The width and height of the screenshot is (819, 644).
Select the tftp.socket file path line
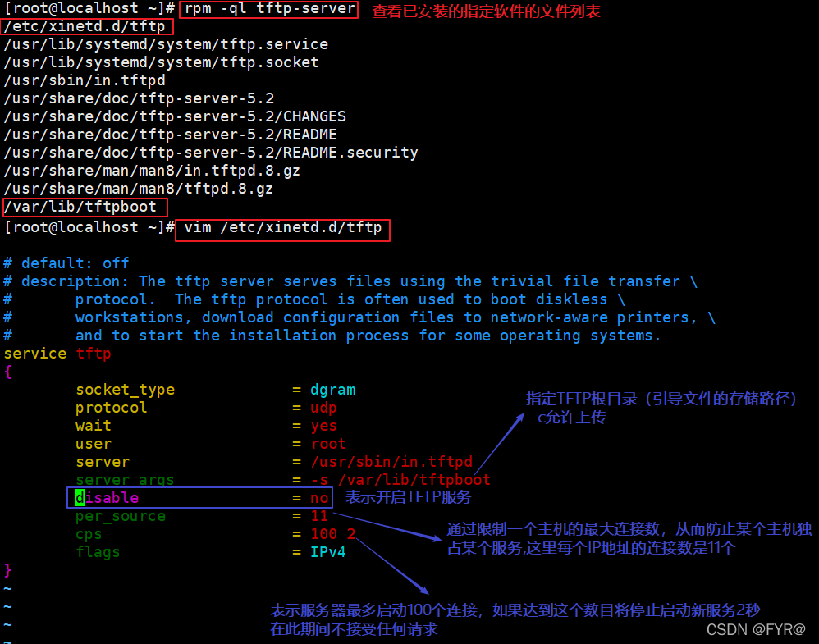(161, 62)
